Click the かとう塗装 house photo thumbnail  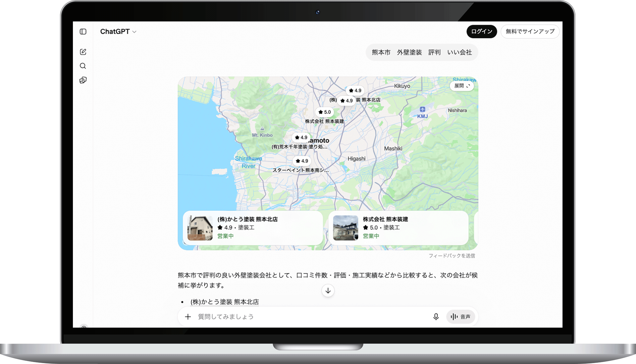pos(200,228)
